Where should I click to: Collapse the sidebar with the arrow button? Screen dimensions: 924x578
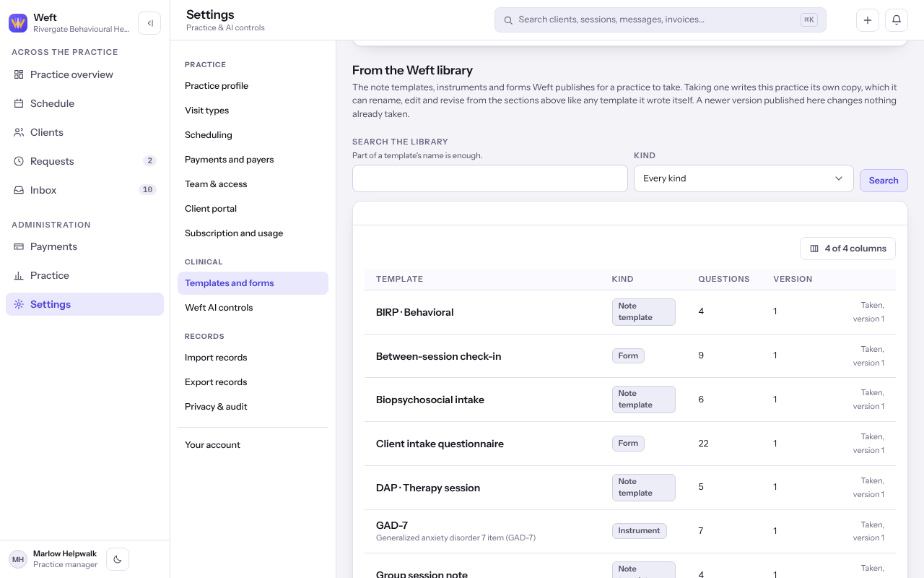(x=149, y=23)
